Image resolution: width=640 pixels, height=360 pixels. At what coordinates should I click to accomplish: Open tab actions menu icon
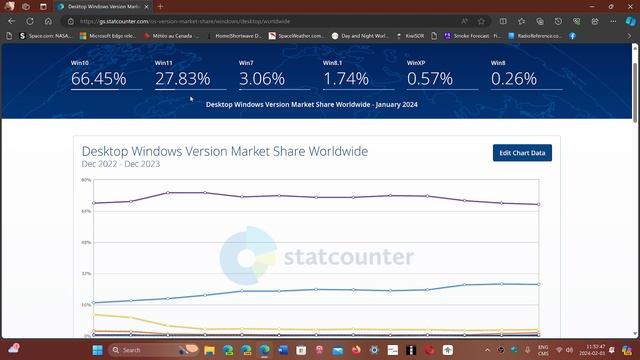pos(43,7)
